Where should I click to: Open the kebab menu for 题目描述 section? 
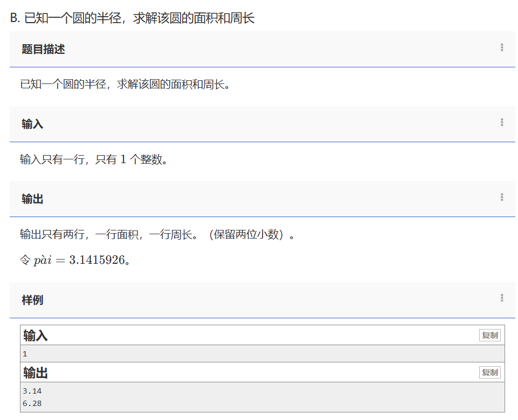click(x=502, y=48)
